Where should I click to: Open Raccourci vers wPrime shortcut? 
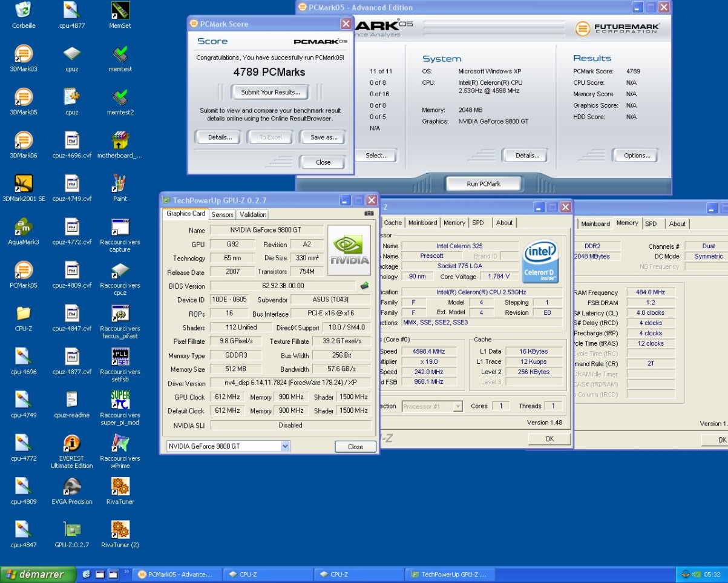120,443
